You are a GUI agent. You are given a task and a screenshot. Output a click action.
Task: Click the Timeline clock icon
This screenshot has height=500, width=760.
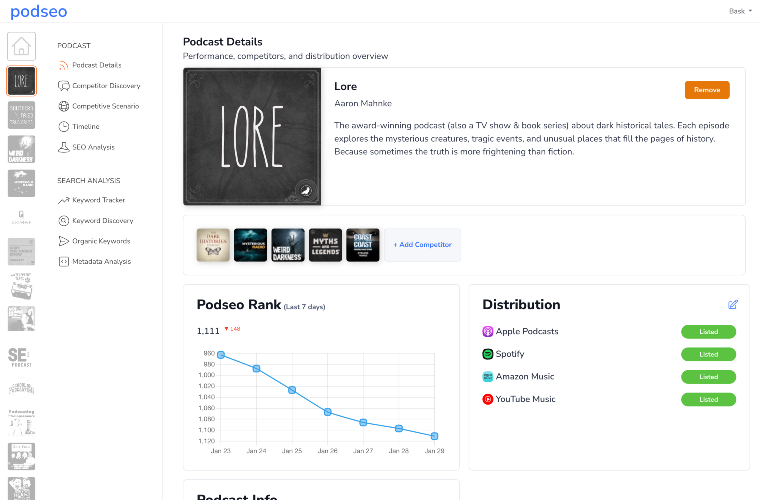pos(63,126)
